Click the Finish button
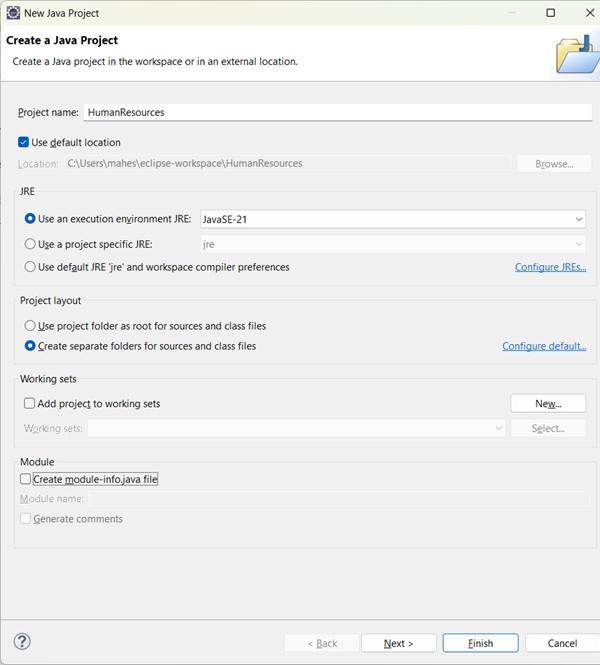The height and width of the screenshot is (665, 600). click(x=480, y=643)
